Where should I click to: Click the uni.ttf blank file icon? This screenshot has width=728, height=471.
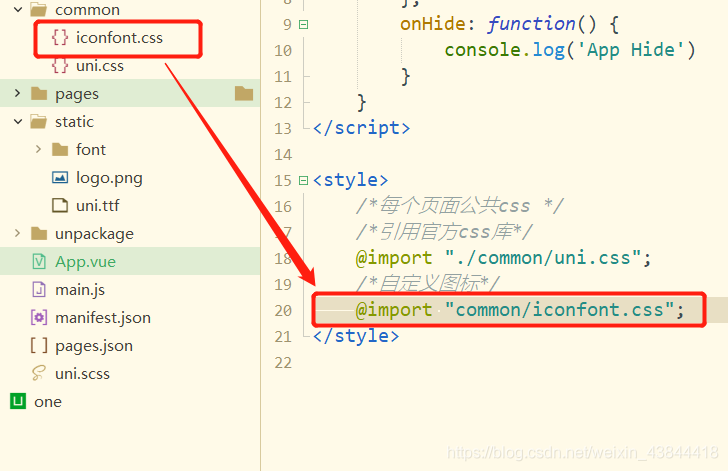60,205
